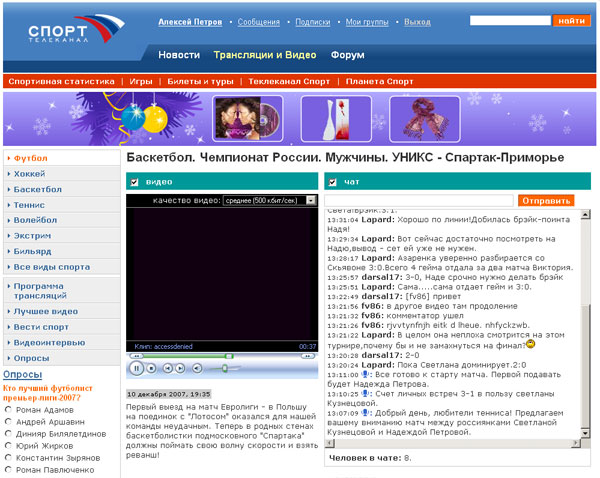This screenshot has width=600, height=478.
Task: Expand the Баскетбол sidebar category
Action: tap(37, 189)
